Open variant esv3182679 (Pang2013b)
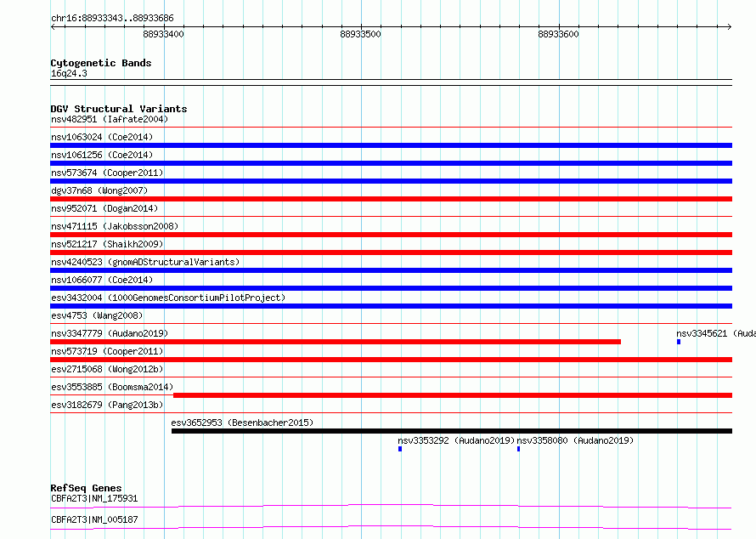This screenshot has height=539, width=756. tap(107, 405)
